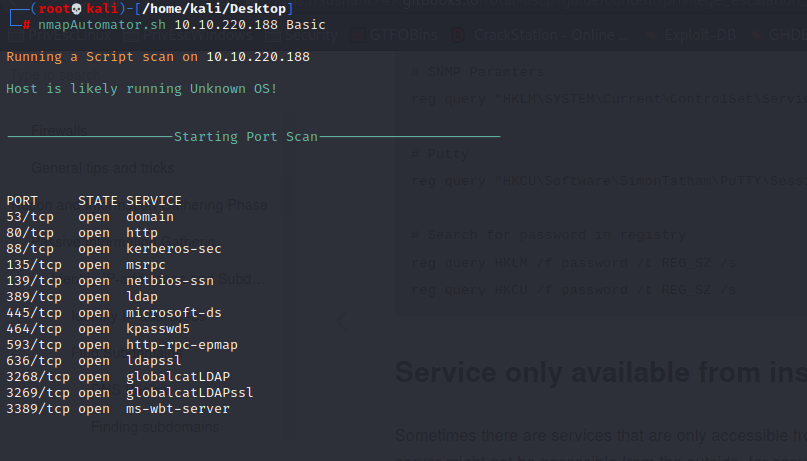Click the reg query HKLM /f password line
Screen dimensions: 807x461
point(574,263)
